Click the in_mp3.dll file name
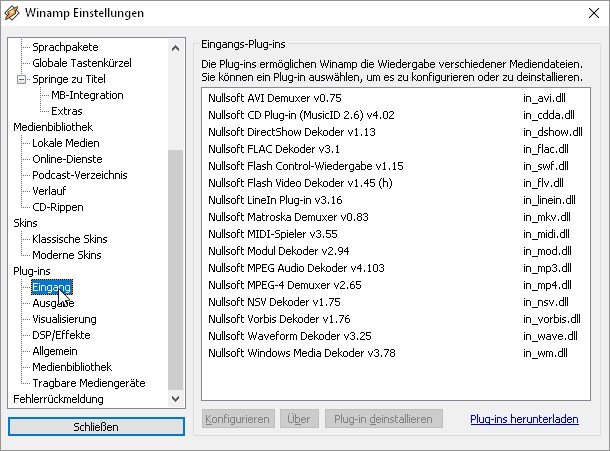The height and width of the screenshot is (451, 610). 547,268
